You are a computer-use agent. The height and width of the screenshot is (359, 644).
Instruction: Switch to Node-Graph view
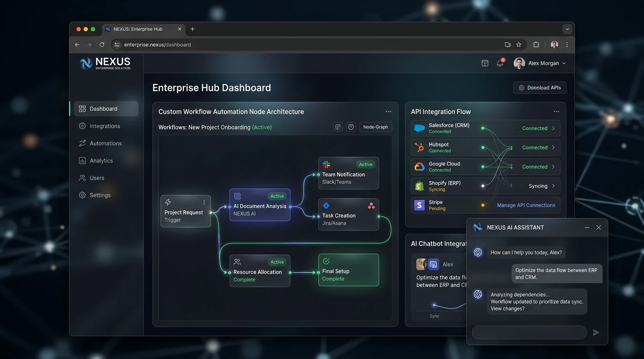(376, 127)
